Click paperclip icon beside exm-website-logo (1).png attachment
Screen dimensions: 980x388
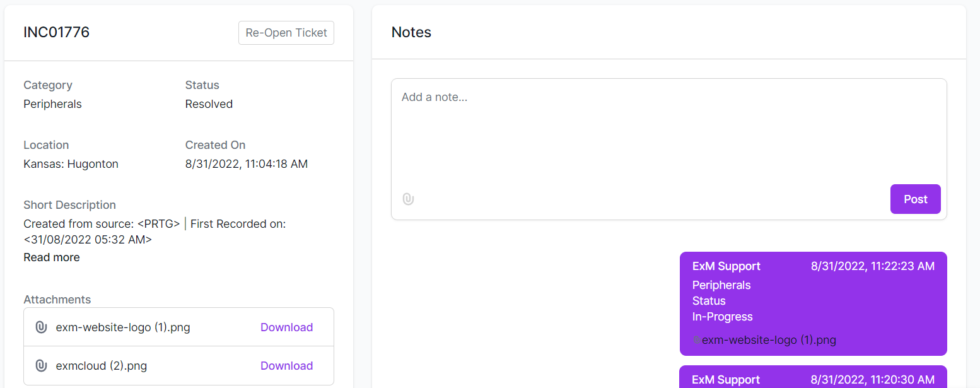point(41,327)
